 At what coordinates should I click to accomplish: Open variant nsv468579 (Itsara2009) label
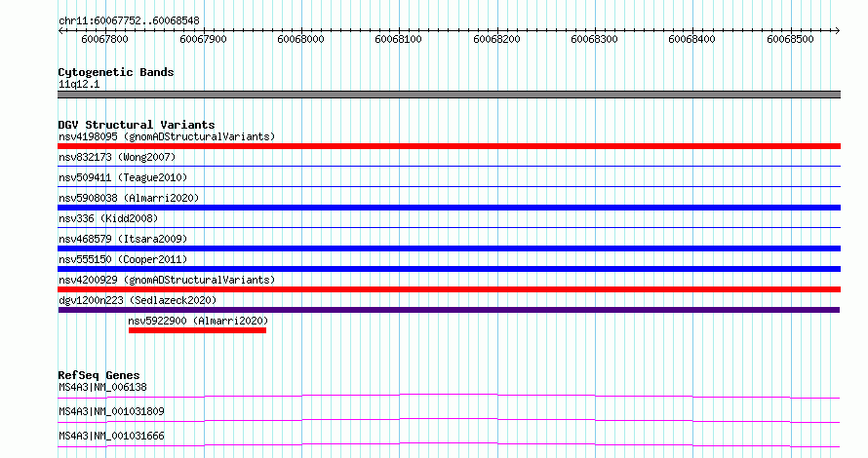click(x=123, y=239)
